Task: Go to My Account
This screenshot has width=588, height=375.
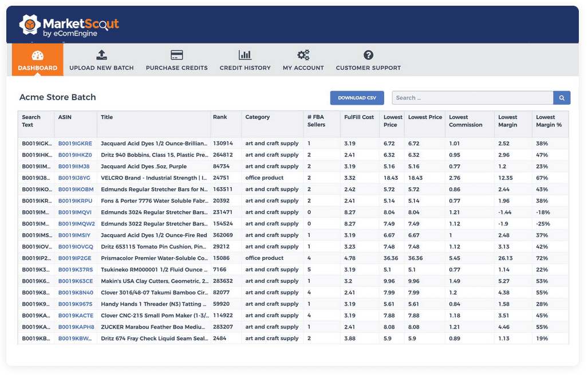Action: [303, 68]
